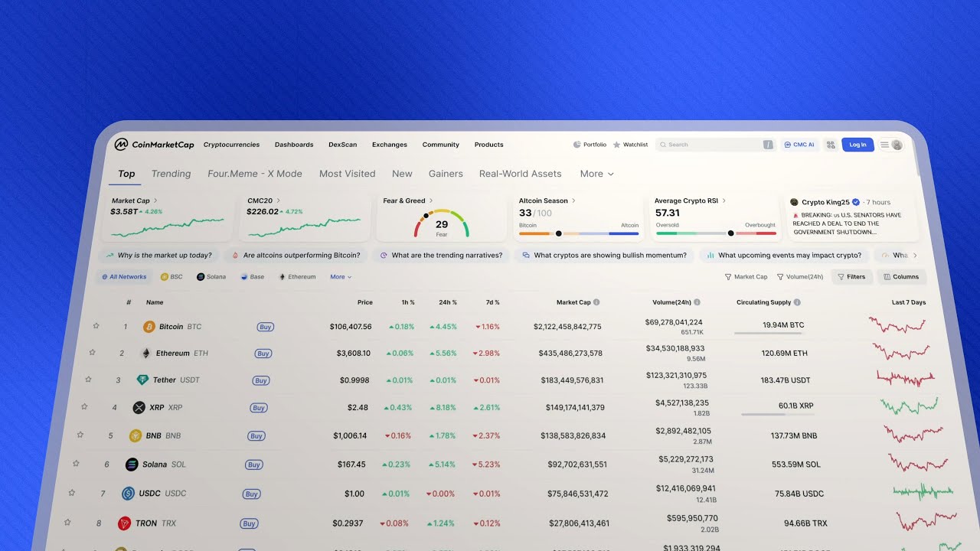This screenshot has height=551, width=980.
Task: Switch to the Real-World Assets tab
Action: [x=521, y=174]
